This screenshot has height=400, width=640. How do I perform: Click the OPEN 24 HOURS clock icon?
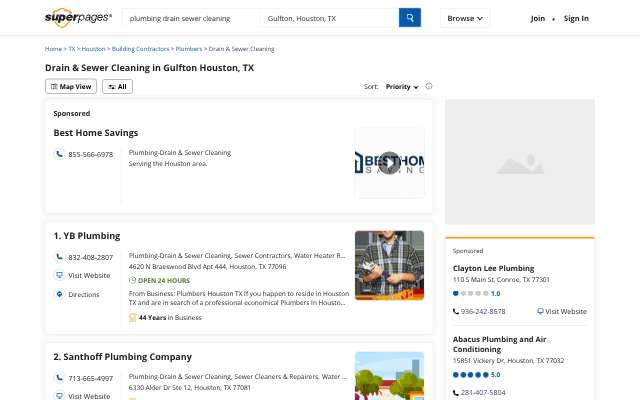click(x=132, y=280)
